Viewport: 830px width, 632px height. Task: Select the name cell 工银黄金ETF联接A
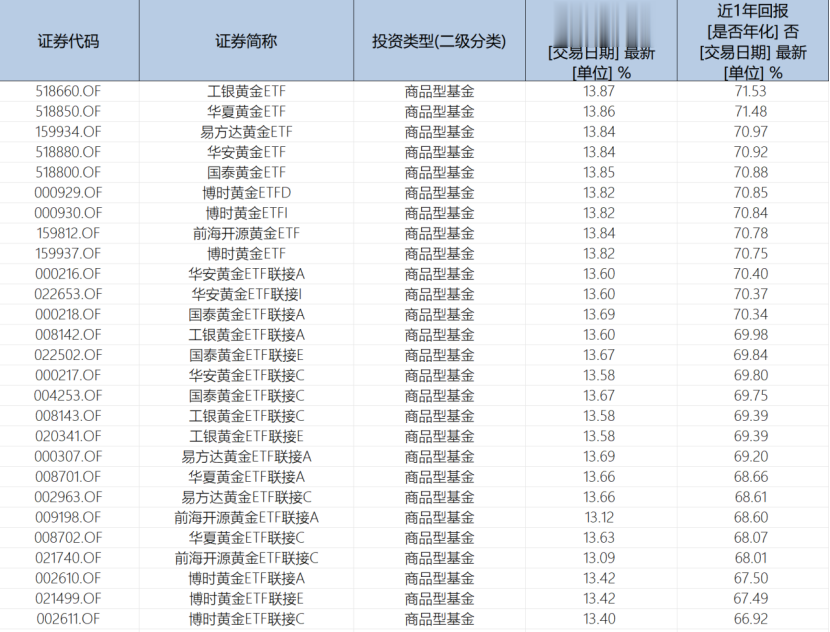tap(246, 335)
